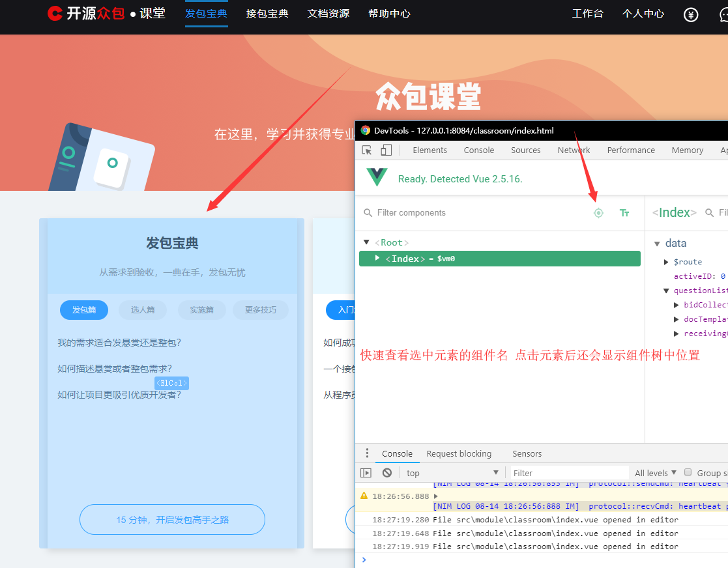The height and width of the screenshot is (568, 728).
Task: Open question 我的需求适合发悬赏还是整包？
Action: (119, 343)
